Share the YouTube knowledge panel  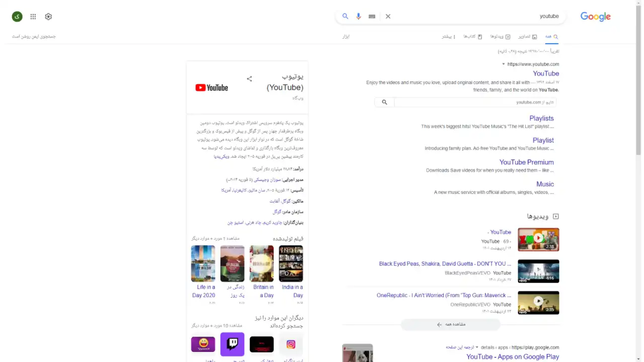(x=249, y=78)
